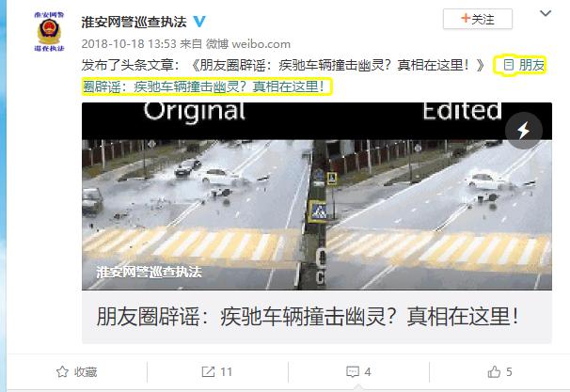Viewport: 570px width, 392px height.
Task: Follow account with +关注 button
Action: 477,19
